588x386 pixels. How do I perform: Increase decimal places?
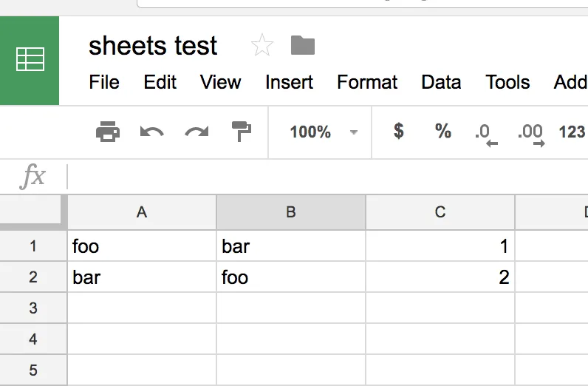pos(531,134)
